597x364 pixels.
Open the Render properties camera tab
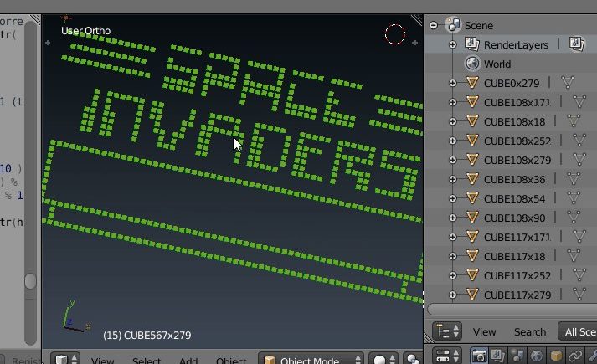coord(479,356)
